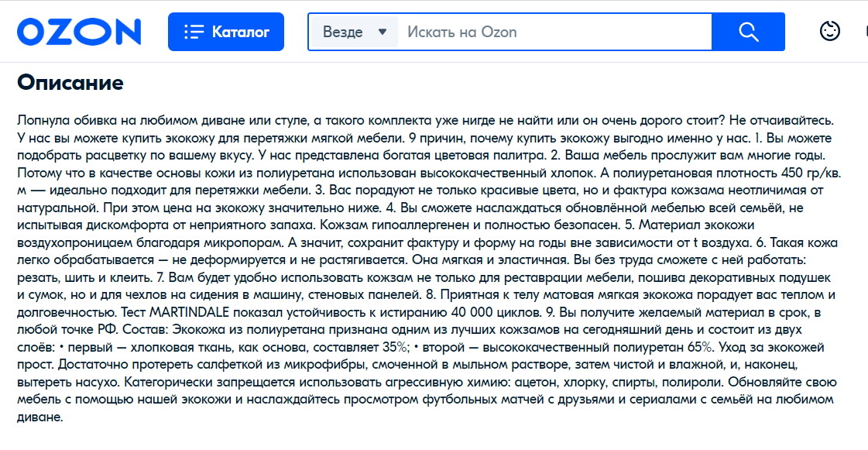Screen dimensions: 868x450
Task: Open the Каталог menu button
Action: click(226, 32)
